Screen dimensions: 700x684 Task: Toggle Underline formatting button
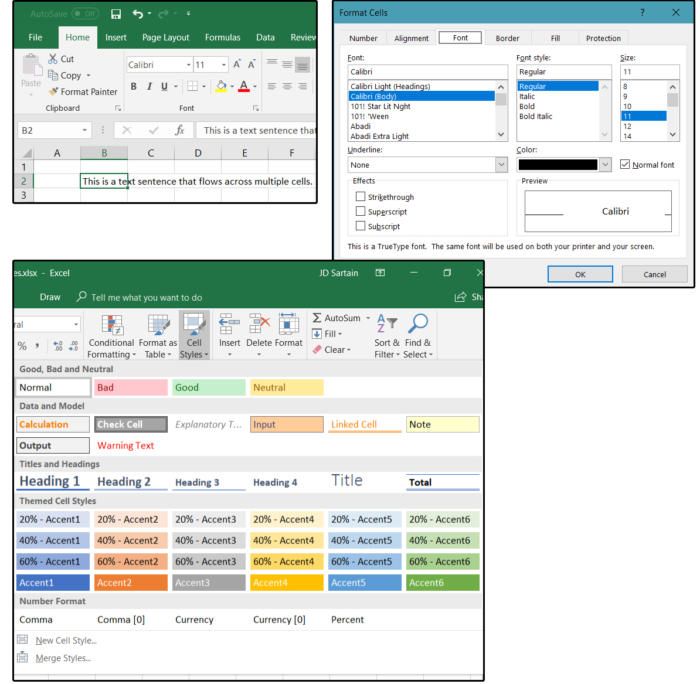point(164,86)
